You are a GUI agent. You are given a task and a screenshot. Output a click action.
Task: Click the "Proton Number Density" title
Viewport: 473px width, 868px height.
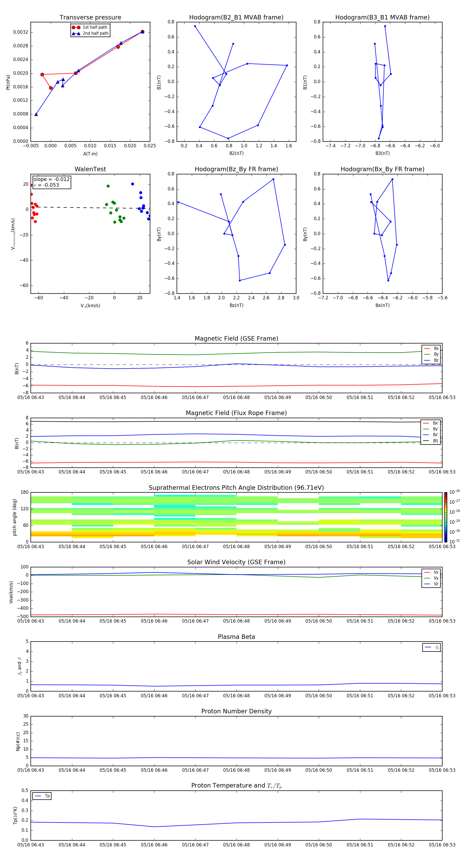click(x=236, y=711)
